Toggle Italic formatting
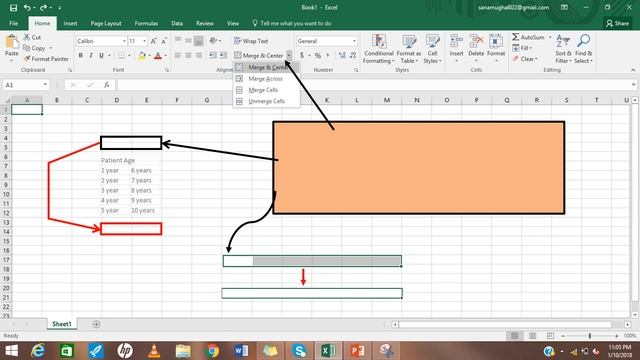This screenshot has height=360, width=640. (91, 56)
